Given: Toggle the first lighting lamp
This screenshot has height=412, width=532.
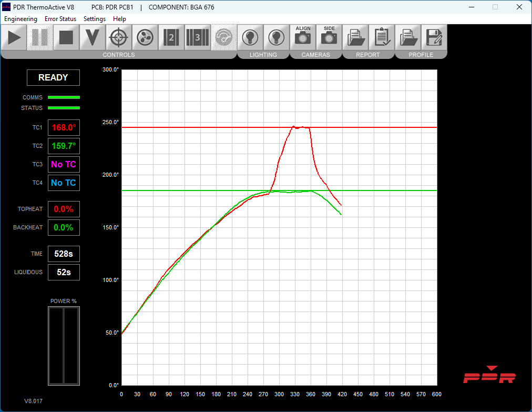Looking at the screenshot, I should click(x=250, y=37).
